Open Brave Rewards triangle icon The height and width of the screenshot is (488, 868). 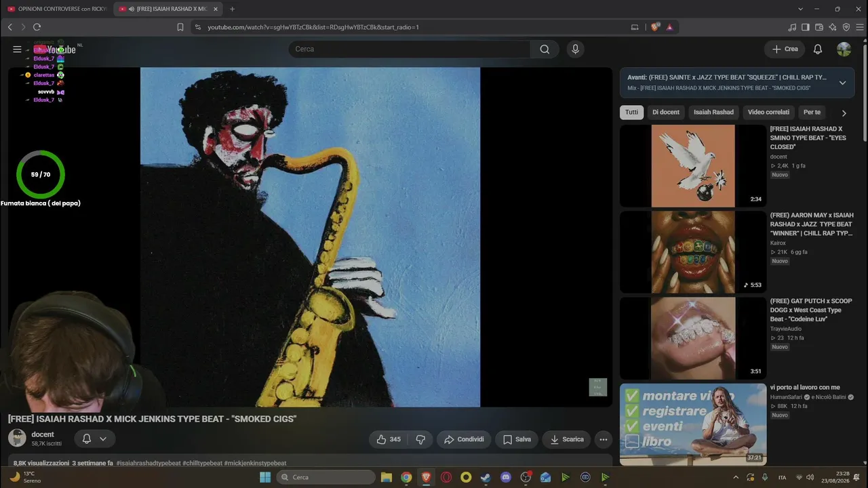point(669,27)
